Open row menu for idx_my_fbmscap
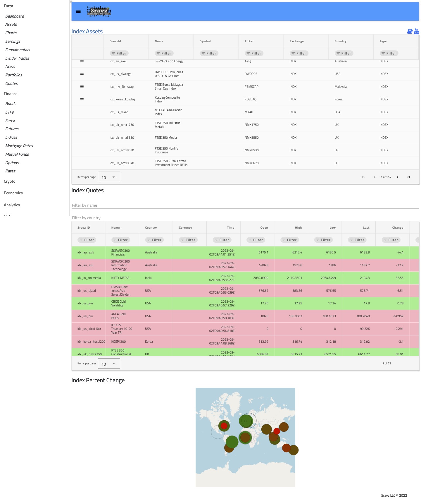Image resolution: width=421 pixels, height=504 pixels. (82, 87)
